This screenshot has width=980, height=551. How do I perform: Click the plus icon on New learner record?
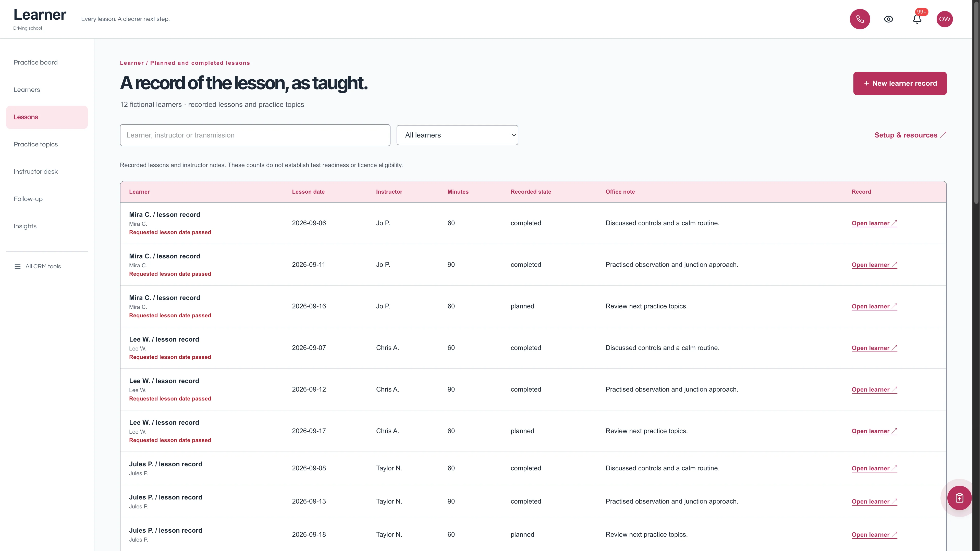(x=867, y=83)
